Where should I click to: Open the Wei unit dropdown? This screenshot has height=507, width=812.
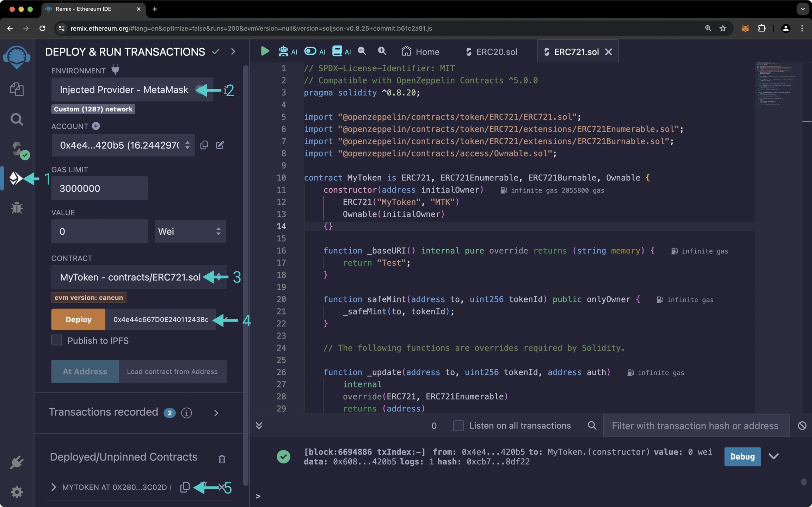click(x=190, y=231)
